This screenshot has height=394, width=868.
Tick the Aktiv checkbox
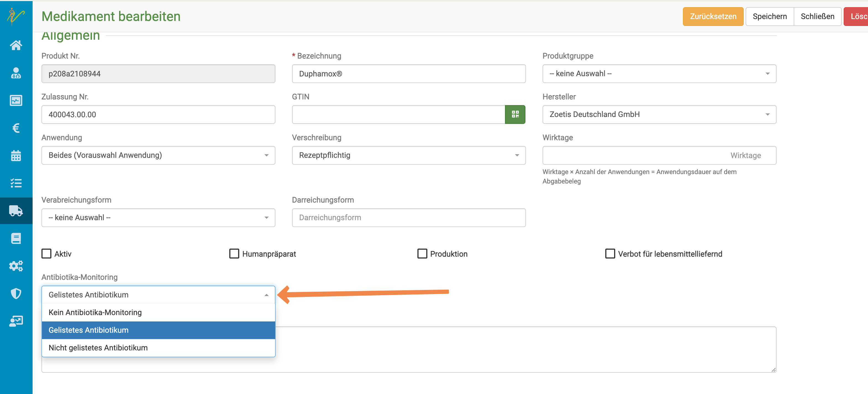click(46, 253)
